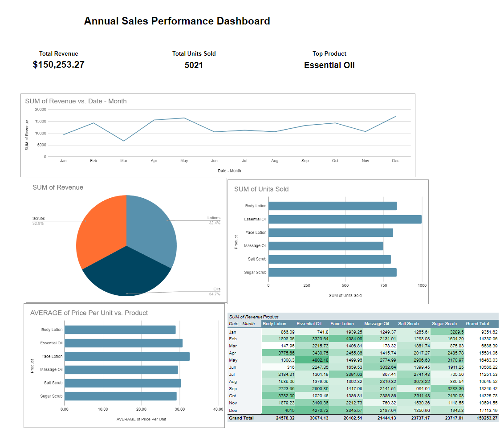Click the Body Lotion bar in Price Per Unit chart
The width and height of the screenshot is (504, 436).
click(x=120, y=330)
